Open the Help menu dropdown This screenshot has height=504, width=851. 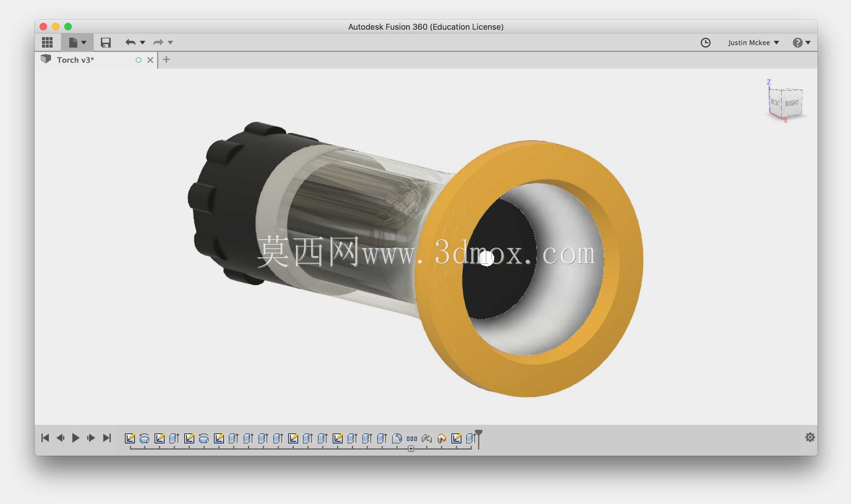point(802,43)
